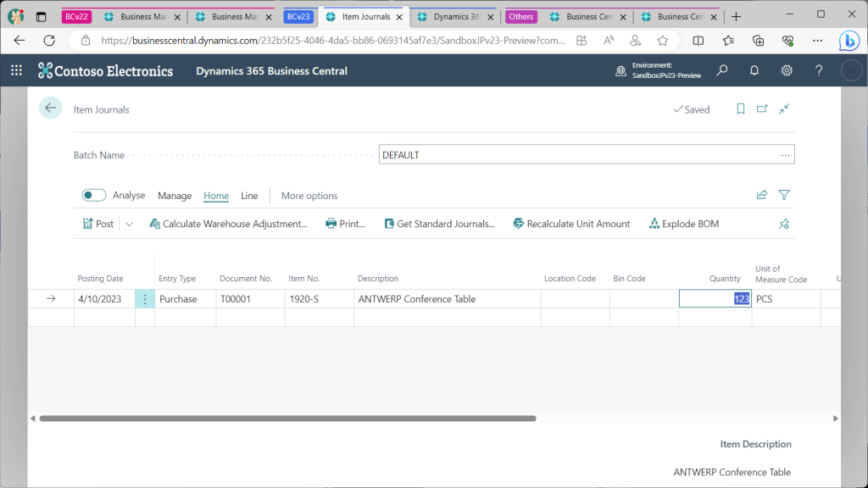This screenshot has width=868, height=488.
Task: Open notifications bell in Business Central header
Action: tap(754, 70)
